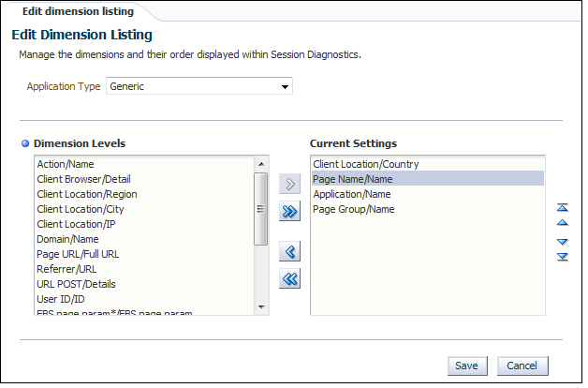Screen dimensions: 588x388
Task: Click the remove selected left arrow
Action: pos(289,251)
